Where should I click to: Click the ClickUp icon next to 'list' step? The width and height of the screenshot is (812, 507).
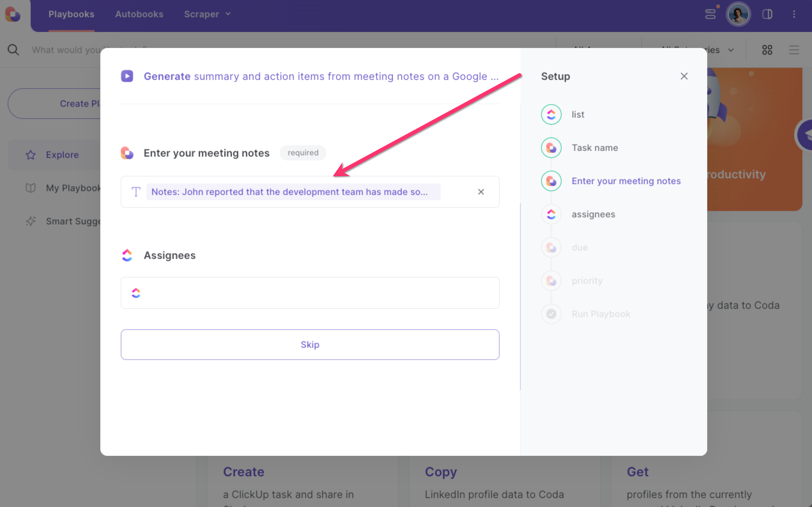point(551,114)
